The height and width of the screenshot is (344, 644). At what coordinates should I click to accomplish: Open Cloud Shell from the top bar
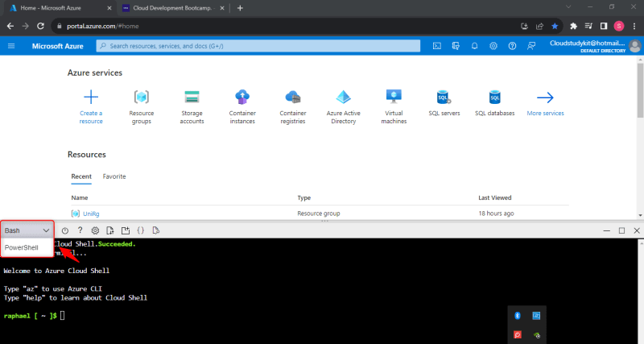point(437,46)
